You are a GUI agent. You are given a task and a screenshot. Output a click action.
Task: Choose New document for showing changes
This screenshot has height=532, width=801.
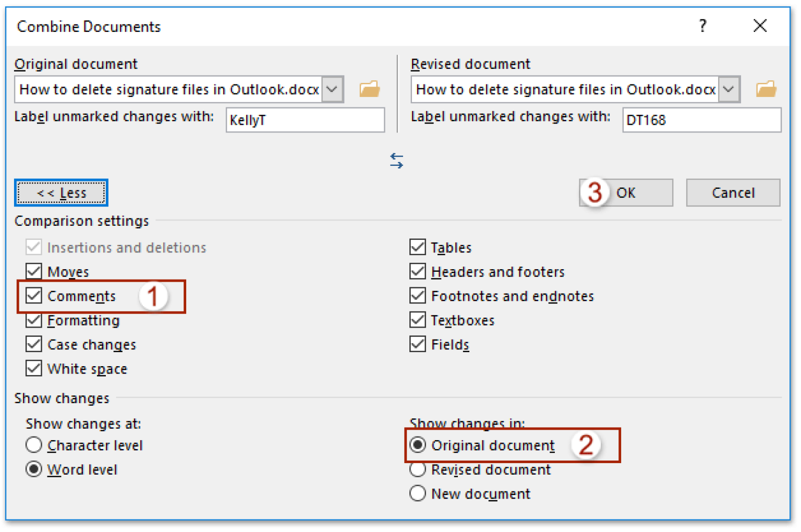pyautogui.click(x=418, y=493)
